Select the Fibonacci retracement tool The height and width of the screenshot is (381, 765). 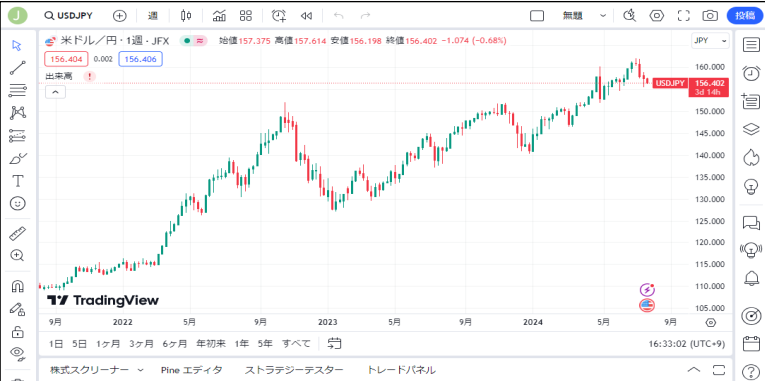(18, 90)
